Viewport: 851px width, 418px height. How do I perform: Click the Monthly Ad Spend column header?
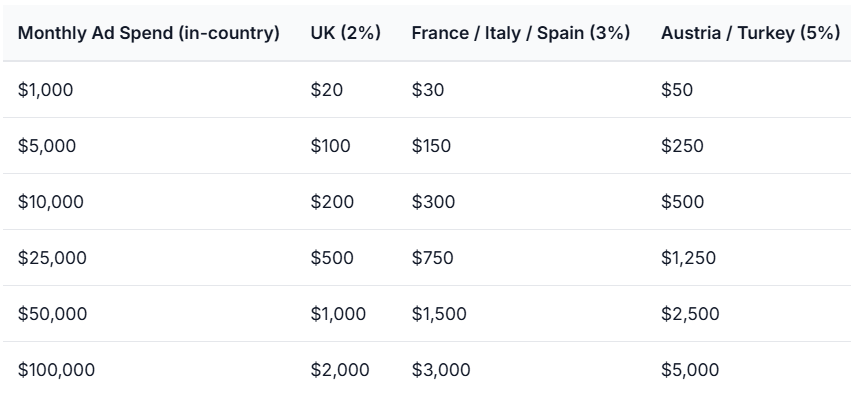click(149, 33)
